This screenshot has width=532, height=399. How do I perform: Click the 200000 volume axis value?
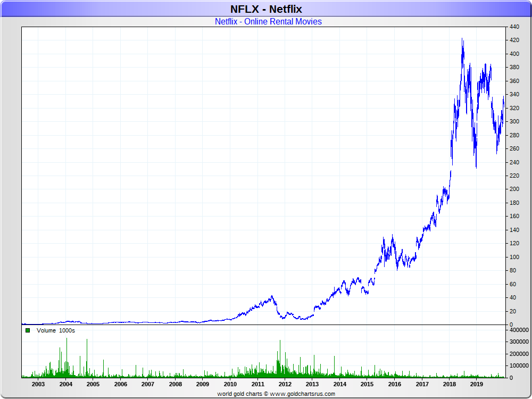(519, 354)
